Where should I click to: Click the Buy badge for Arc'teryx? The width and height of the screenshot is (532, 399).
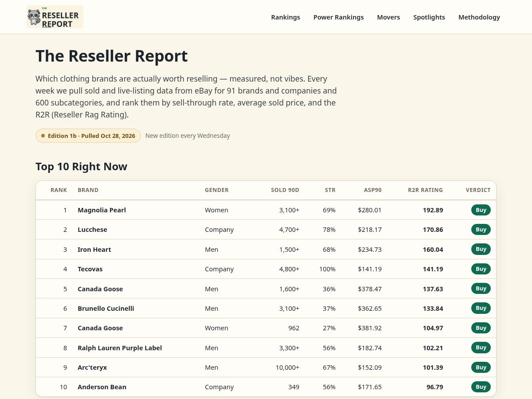coord(481,368)
